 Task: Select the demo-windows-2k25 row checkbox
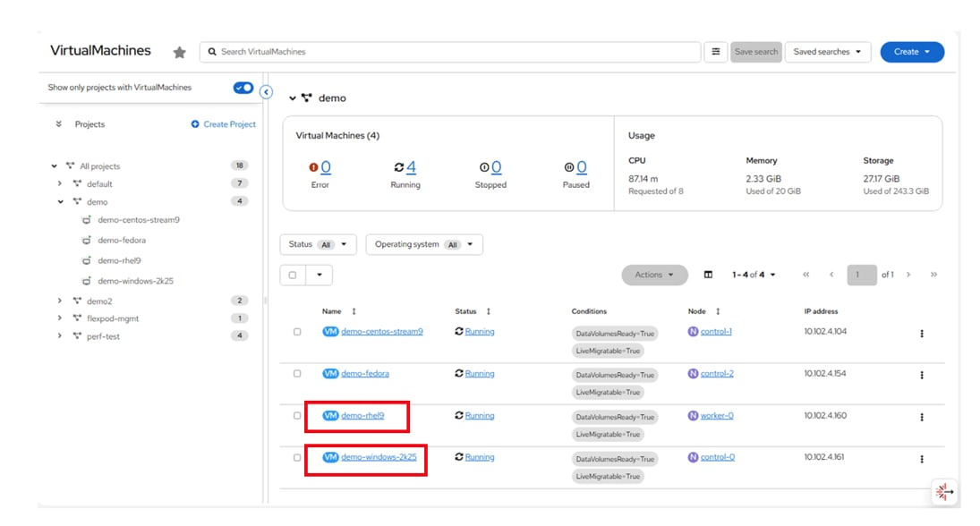(297, 457)
